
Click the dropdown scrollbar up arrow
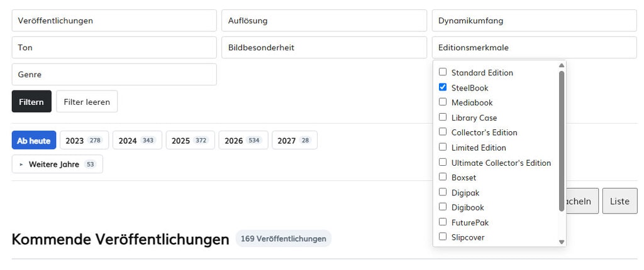(x=562, y=65)
